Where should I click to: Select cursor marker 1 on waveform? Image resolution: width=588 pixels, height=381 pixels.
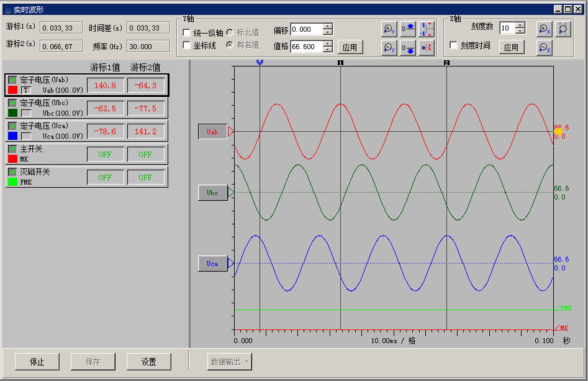coord(340,63)
